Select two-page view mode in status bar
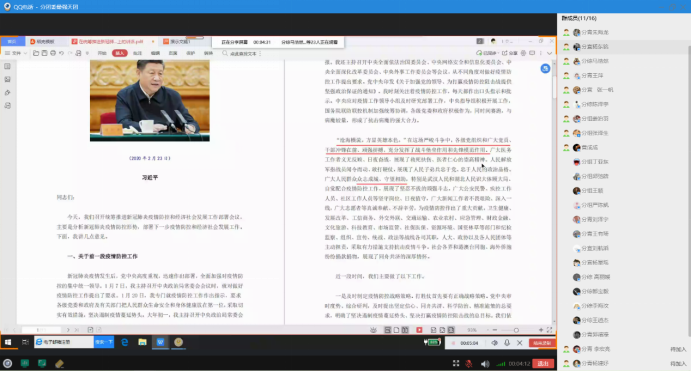The height and width of the screenshot is (371, 691). [405, 330]
